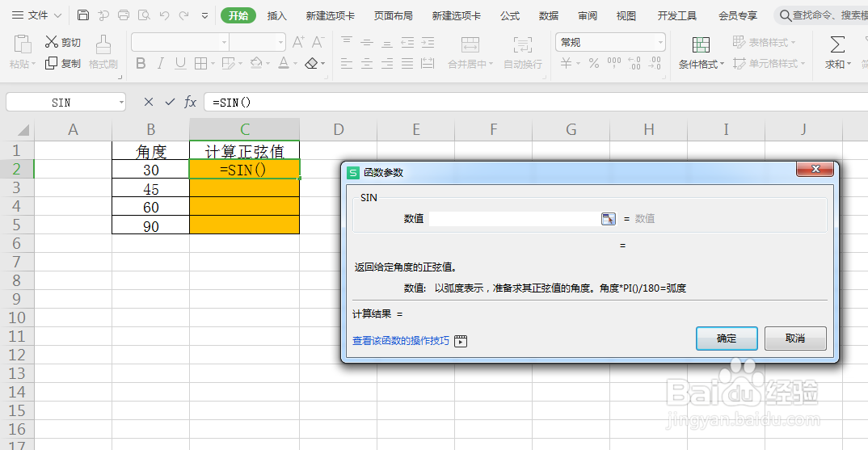The image size is (868, 450).
Task: Decrease font size with A- icon
Action: (x=318, y=42)
